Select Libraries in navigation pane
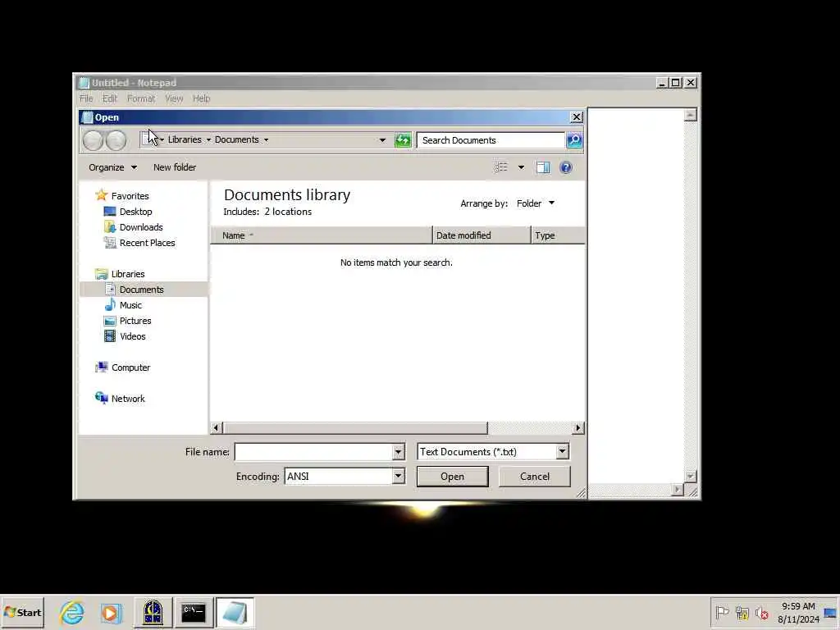This screenshot has width=840, height=630. (x=121, y=274)
